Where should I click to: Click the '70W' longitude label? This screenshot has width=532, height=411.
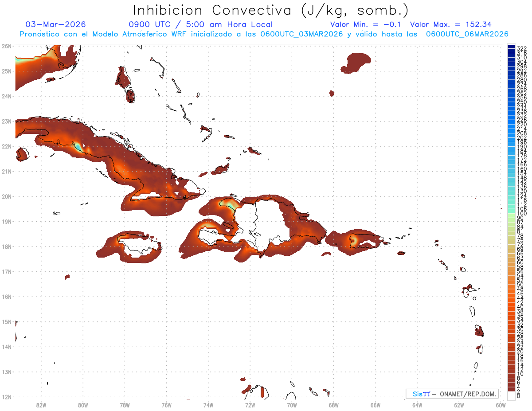pyautogui.click(x=292, y=405)
